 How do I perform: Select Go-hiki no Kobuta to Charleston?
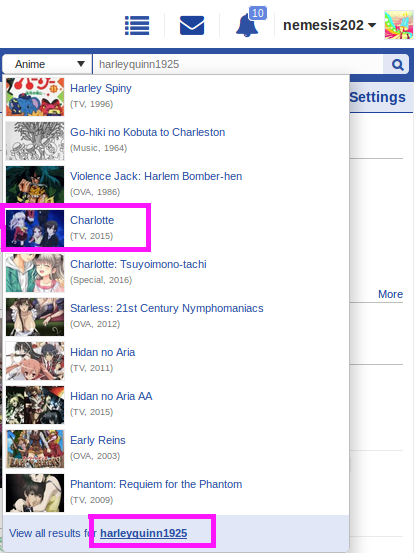176,141
